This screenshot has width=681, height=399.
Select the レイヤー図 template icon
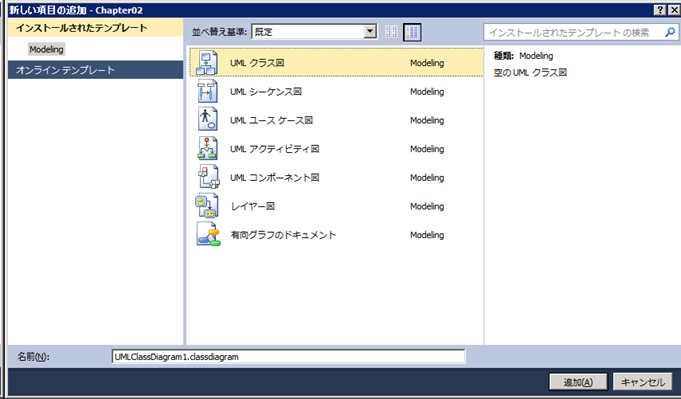coord(206,205)
